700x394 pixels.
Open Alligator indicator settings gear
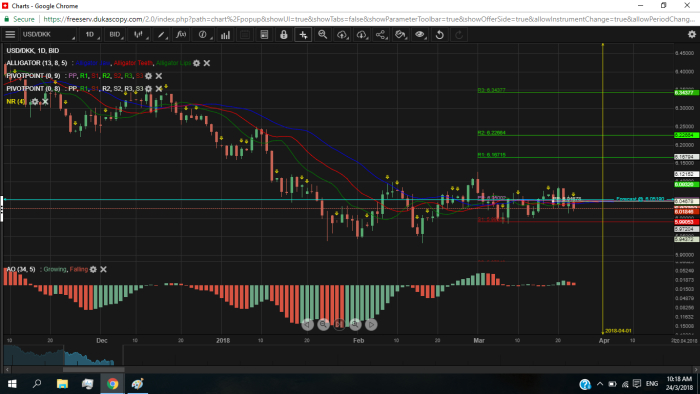[196, 63]
